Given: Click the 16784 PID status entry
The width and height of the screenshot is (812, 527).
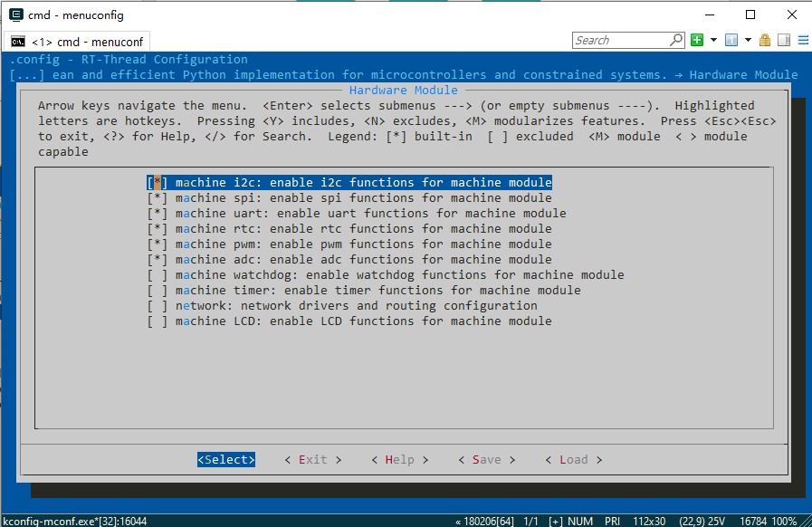Looking at the screenshot, I should point(752,521).
